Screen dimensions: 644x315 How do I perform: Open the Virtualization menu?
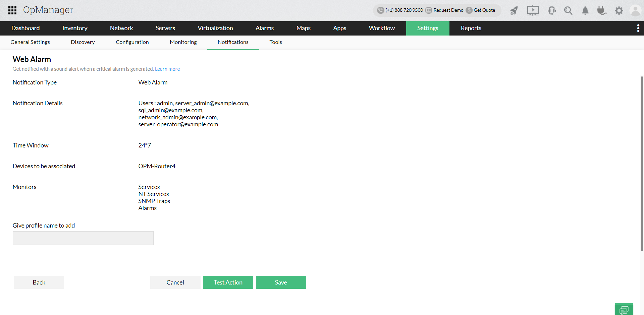point(215,28)
